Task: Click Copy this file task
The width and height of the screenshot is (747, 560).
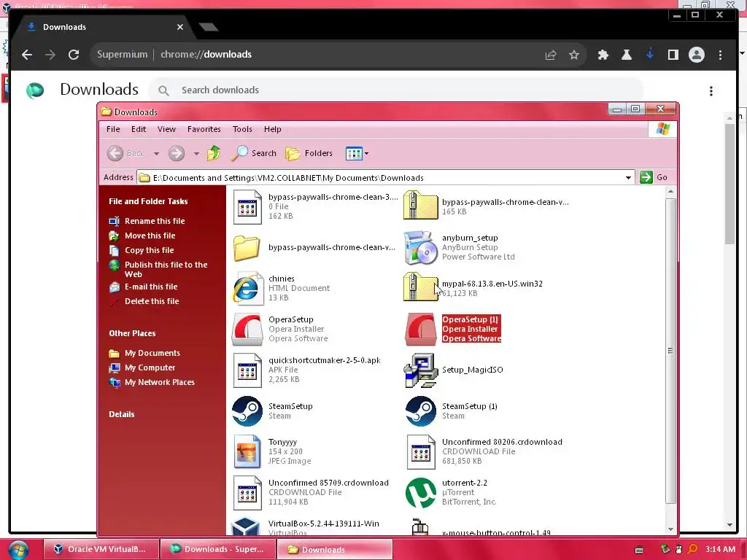Action: pyautogui.click(x=149, y=251)
